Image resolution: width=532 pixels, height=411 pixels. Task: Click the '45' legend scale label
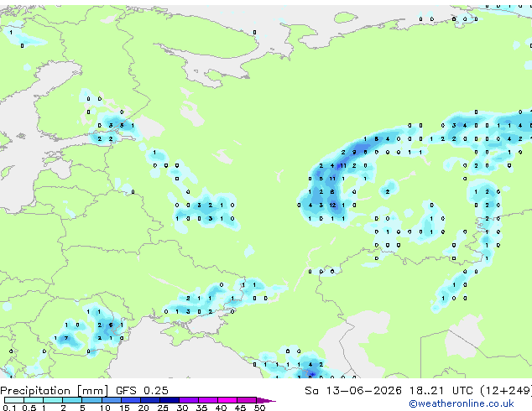pyautogui.click(x=240, y=408)
